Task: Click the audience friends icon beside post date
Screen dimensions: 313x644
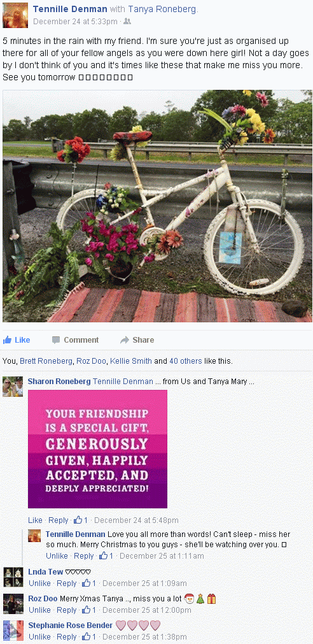Action: click(127, 22)
